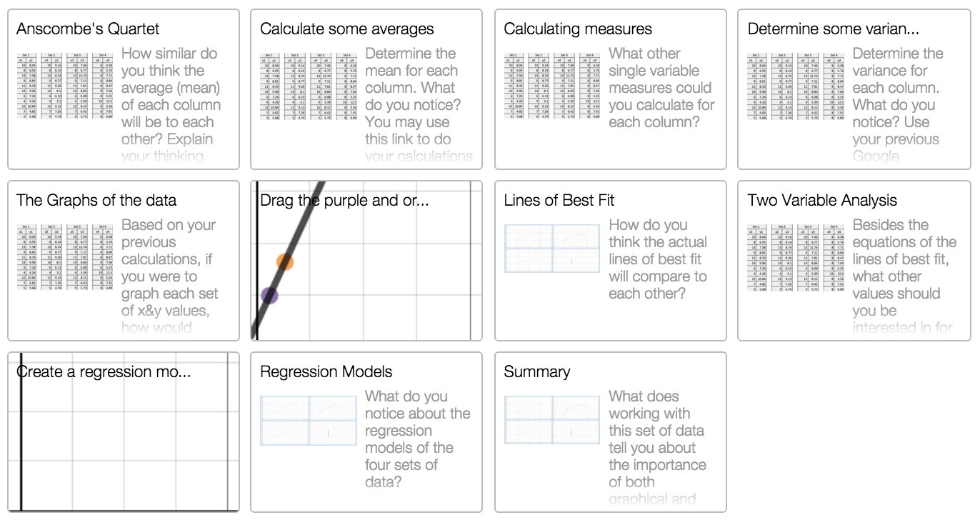The height and width of the screenshot is (520, 980).
Task: Select the "Determine some varian..." card title
Action: pos(833,29)
